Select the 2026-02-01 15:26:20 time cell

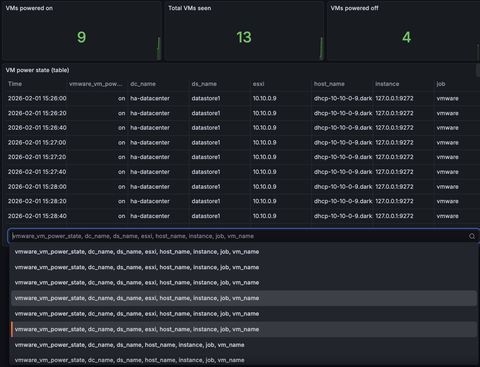37,113
